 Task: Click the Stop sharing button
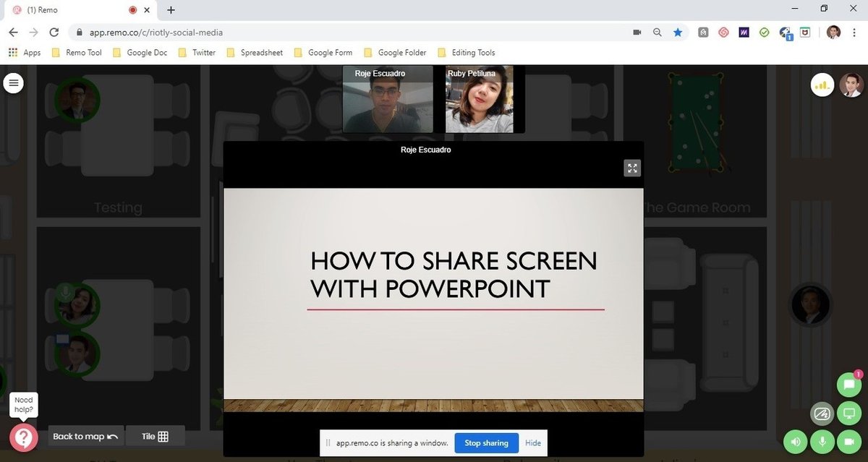point(486,443)
